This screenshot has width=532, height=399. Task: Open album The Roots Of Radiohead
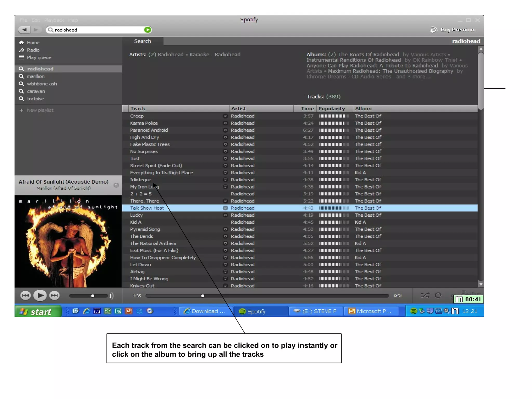[x=368, y=55]
